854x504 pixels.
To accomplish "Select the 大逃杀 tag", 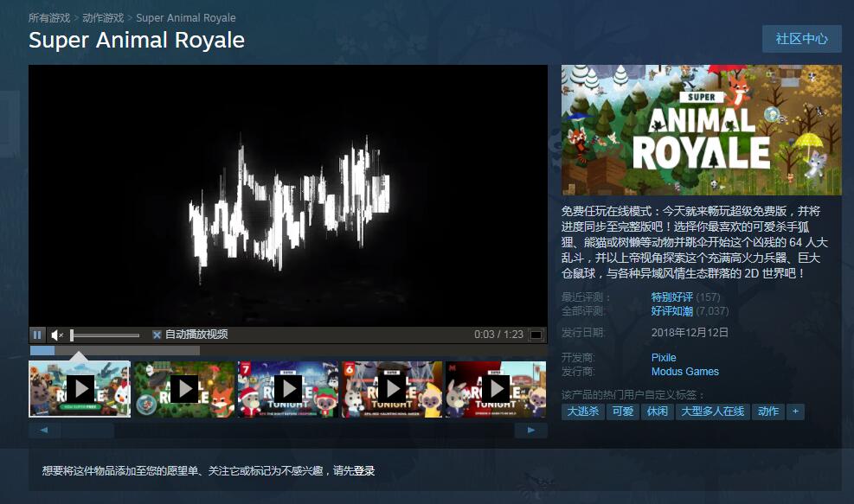I will (x=583, y=411).
